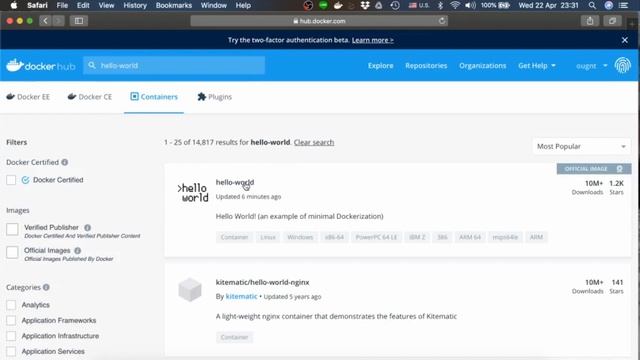The width and height of the screenshot is (640, 360).
Task: Click the Categories info icon
Action: 46,287
